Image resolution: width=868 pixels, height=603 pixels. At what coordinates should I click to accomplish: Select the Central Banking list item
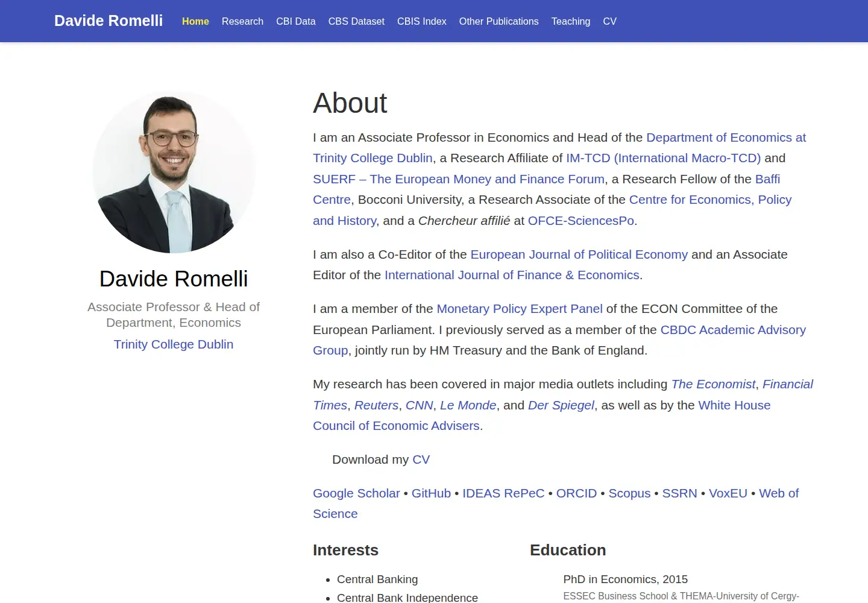pos(377,579)
